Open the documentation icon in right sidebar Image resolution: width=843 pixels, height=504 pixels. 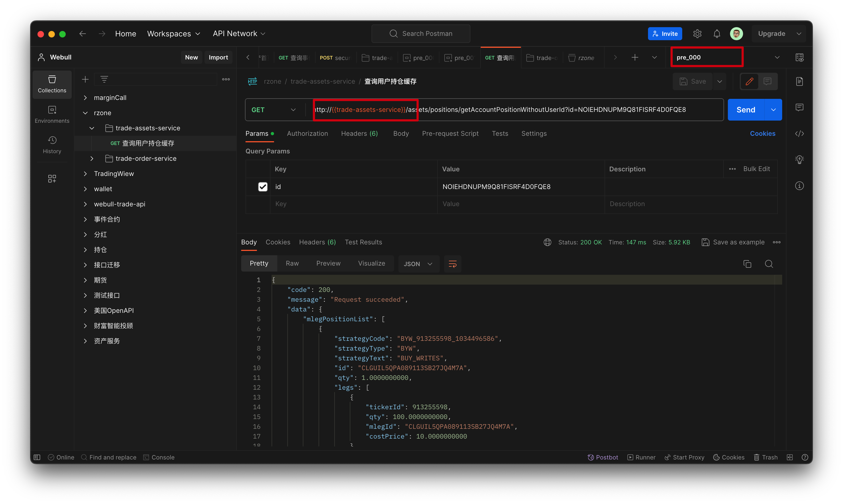800,81
